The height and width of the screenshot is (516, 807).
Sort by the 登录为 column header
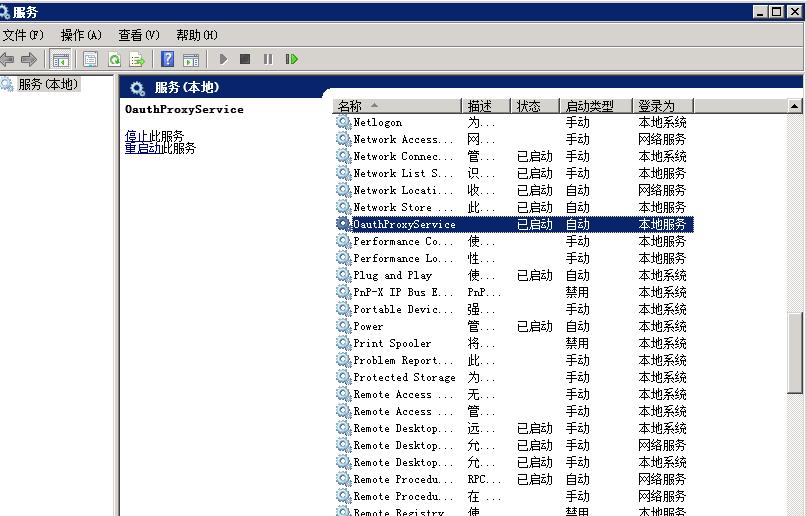tap(663, 106)
